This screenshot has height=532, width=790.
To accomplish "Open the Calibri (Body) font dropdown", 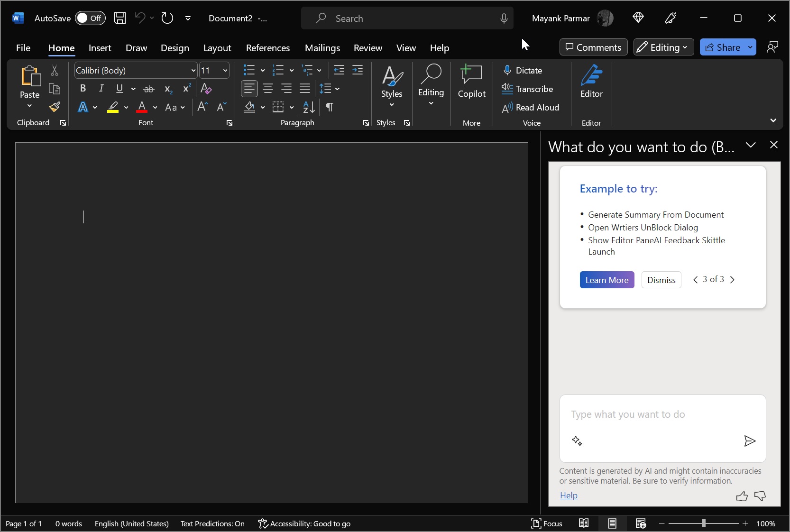I will pos(193,71).
